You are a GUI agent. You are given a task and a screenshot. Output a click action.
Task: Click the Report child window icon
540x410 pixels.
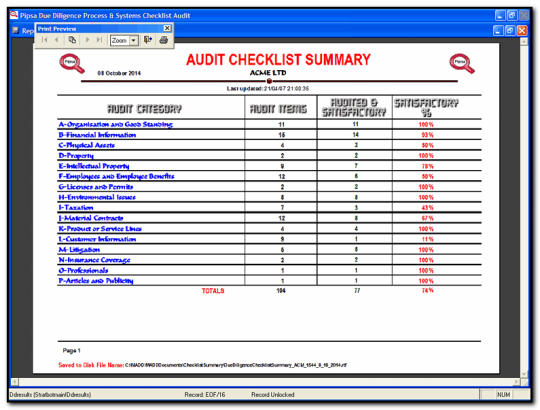point(15,30)
